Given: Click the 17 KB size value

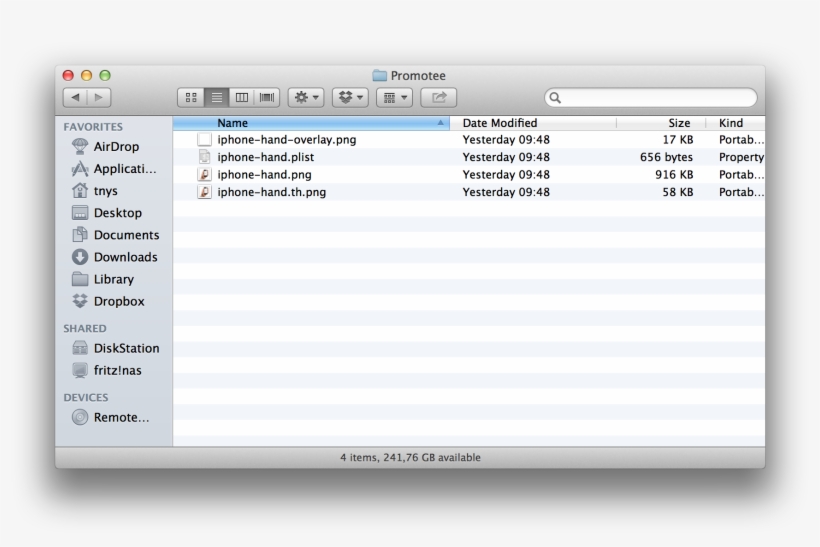Looking at the screenshot, I should [678, 140].
